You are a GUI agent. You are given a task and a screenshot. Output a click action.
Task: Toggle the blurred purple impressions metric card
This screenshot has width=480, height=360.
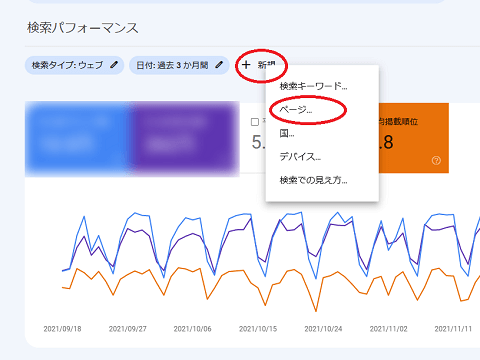pyautogui.click(x=185, y=139)
